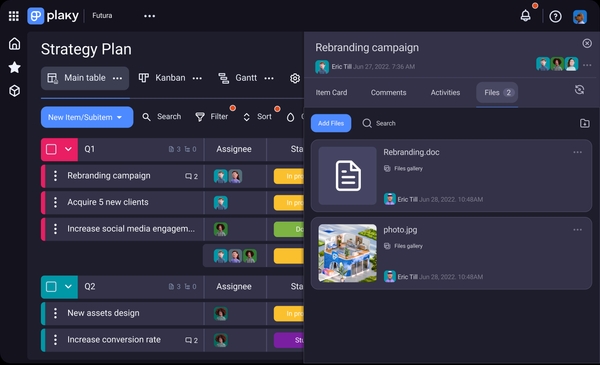Viewport: 600px width, 365px height.
Task: Click the Q1 group title
Action: pos(90,149)
